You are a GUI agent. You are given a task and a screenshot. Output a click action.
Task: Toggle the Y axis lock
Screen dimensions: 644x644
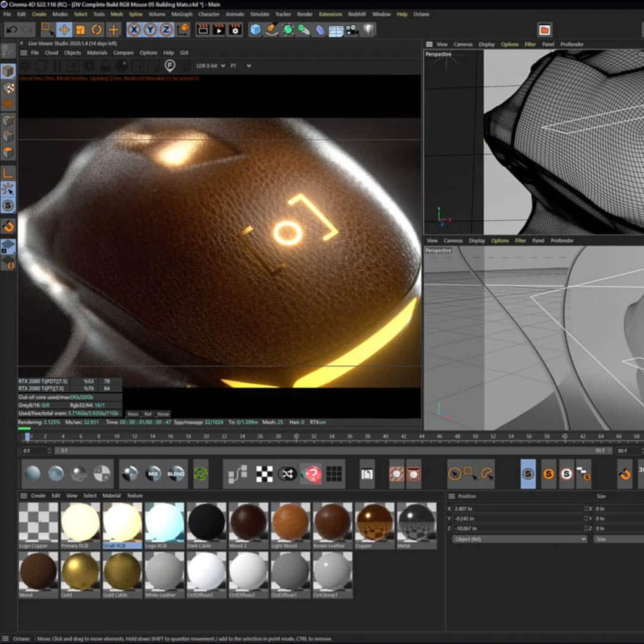tap(149, 29)
